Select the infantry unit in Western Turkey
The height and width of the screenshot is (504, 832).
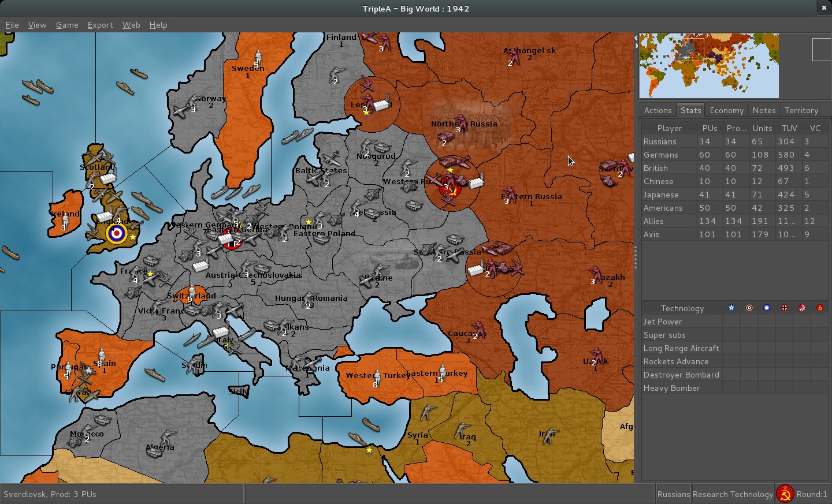[x=377, y=378]
